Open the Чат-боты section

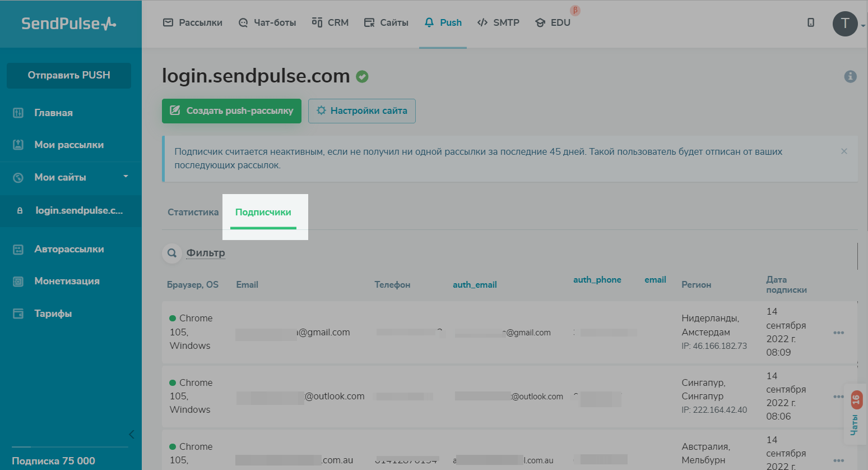267,22
